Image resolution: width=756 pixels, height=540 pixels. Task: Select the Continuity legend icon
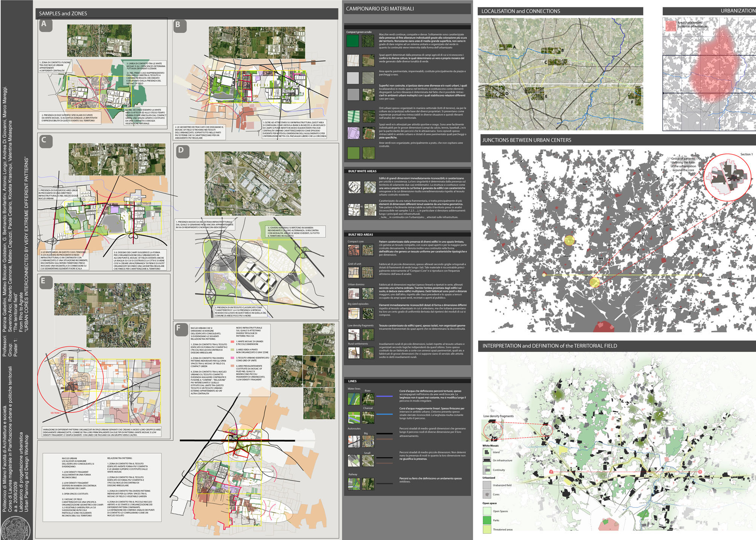click(x=487, y=470)
